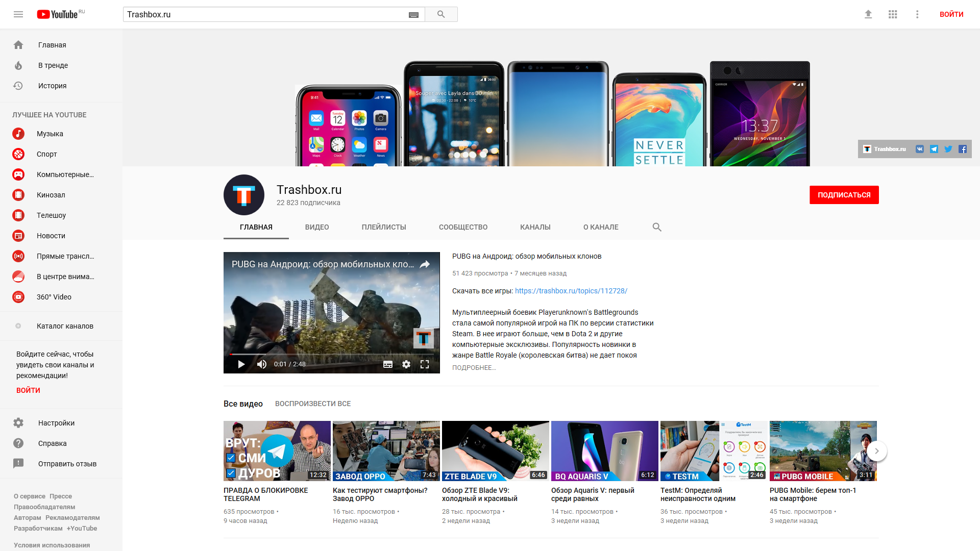Enter fullscreen mode in the player

[x=425, y=364]
